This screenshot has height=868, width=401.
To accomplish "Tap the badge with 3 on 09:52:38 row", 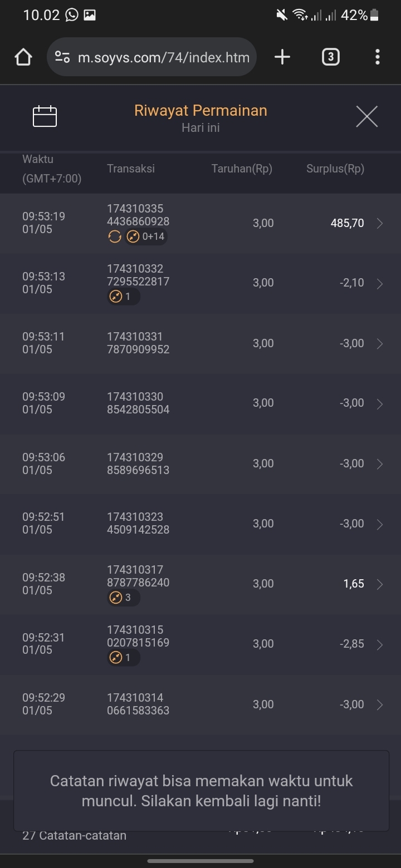I will point(124,598).
